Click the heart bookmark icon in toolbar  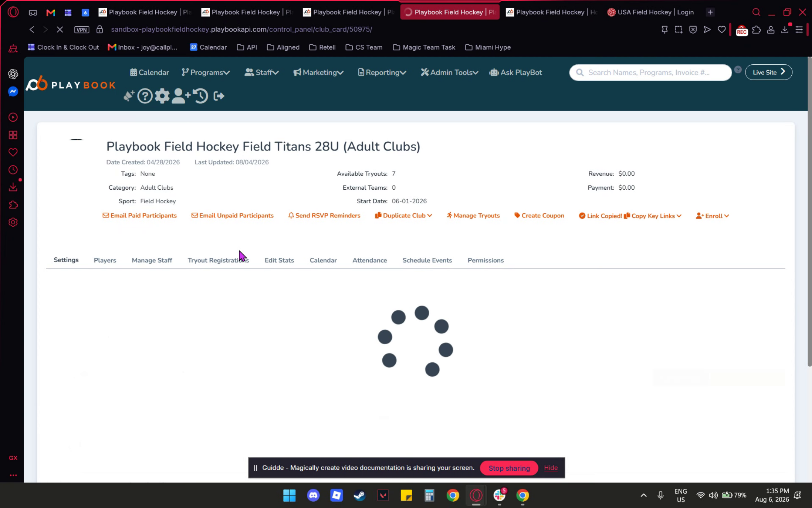click(x=721, y=29)
